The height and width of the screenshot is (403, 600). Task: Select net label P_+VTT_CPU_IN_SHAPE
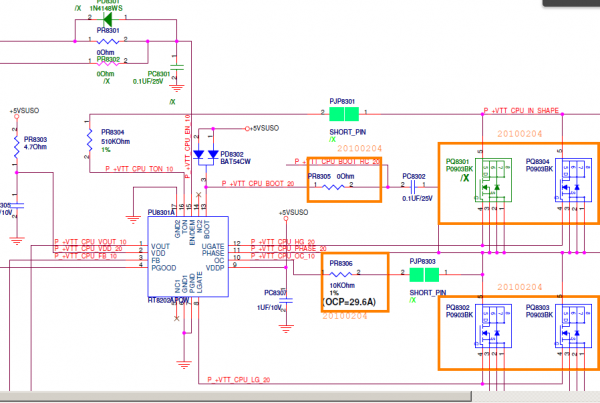click(521, 111)
